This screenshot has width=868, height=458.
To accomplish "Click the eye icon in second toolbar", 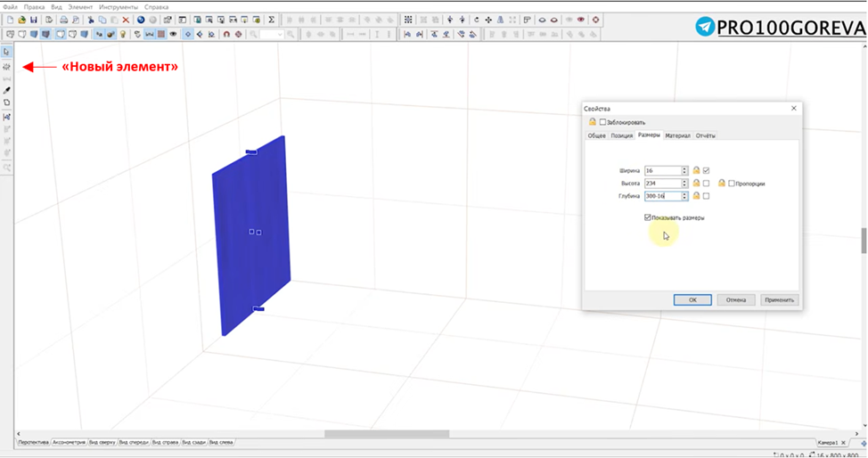I will [173, 35].
